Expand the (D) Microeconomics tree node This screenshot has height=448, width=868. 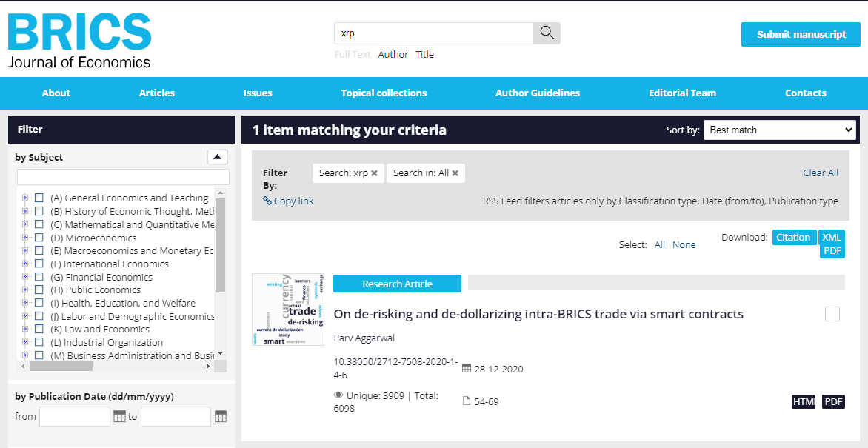point(24,238)
